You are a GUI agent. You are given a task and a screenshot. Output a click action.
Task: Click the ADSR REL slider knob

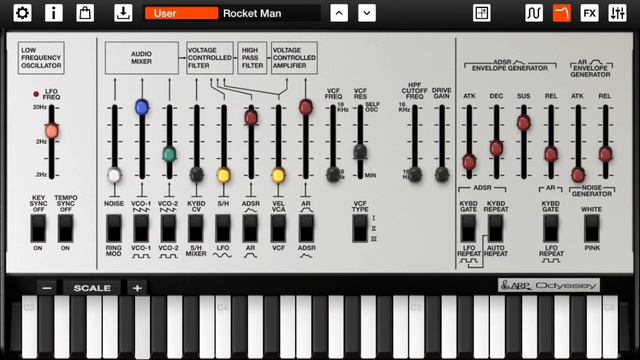[551, 154]
